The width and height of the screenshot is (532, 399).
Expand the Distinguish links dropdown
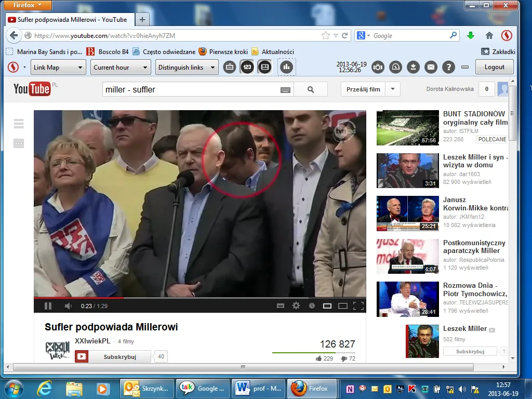tap(187, 67)
